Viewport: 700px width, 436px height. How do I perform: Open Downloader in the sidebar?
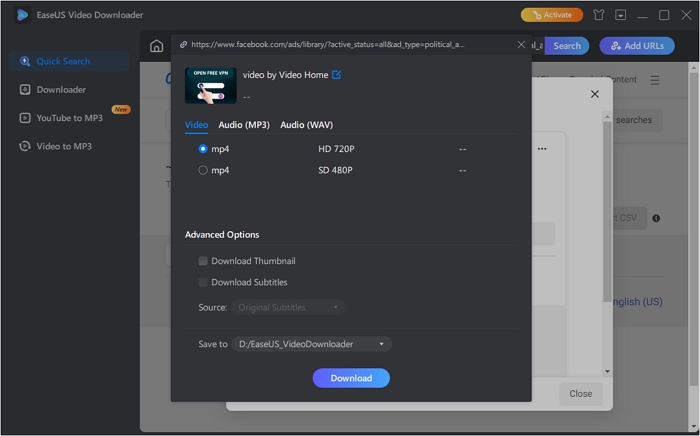pyautogui.click(x=60, y=90)
